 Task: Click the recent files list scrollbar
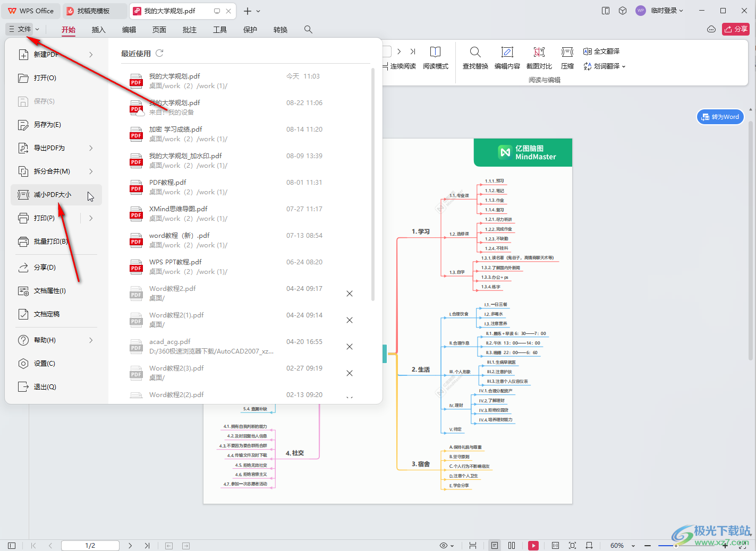tap(373, 185)
